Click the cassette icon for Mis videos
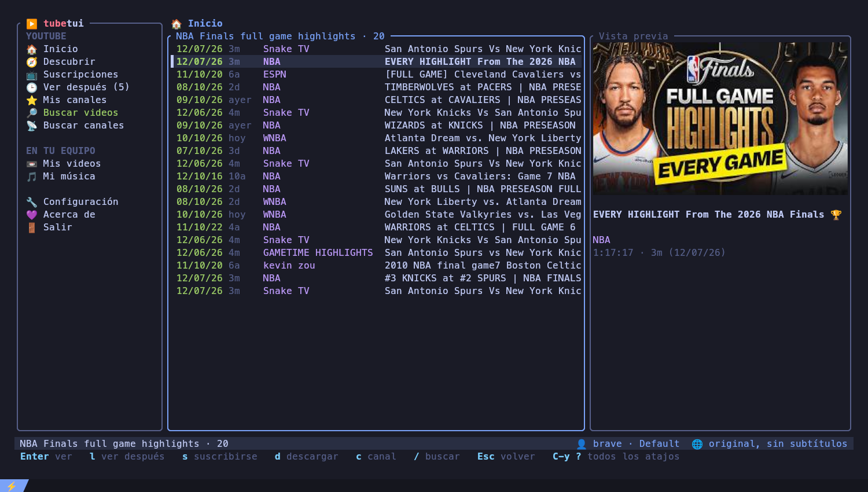This screenshot has height=492, width=868. [x=32, y=164]
